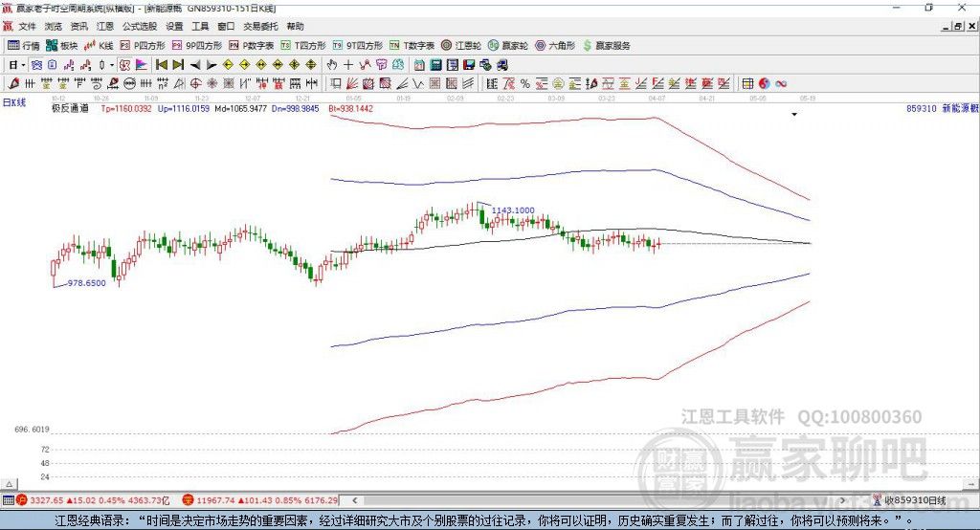Viewport: 980px width, 530px height.
Task: Click the 日K线 period label
Action: click(14, 101)
